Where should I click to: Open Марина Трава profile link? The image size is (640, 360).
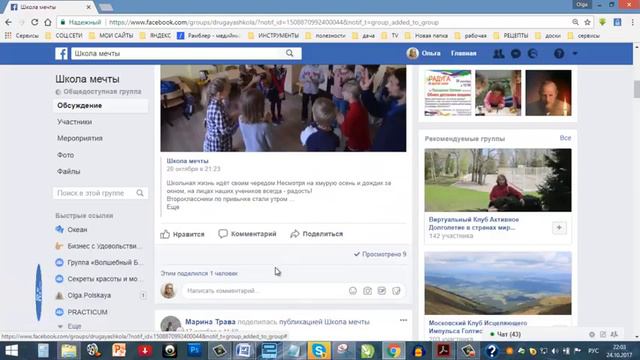(x=210, y=322)
